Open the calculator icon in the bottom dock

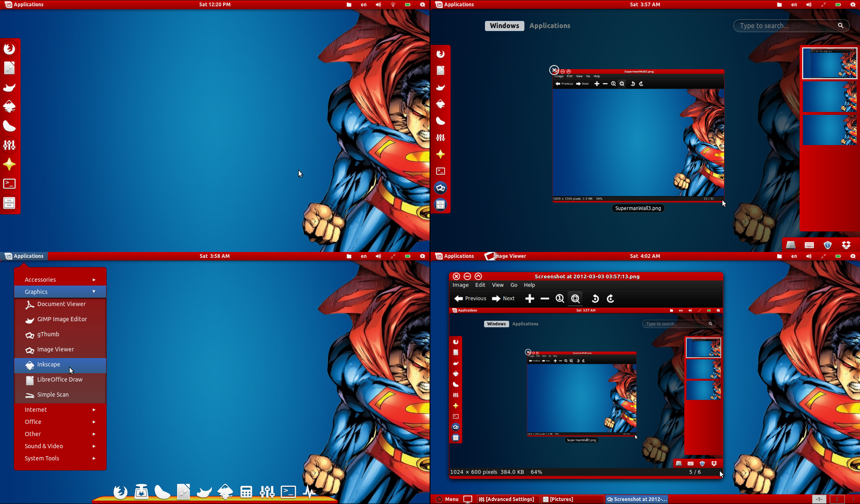246,492
